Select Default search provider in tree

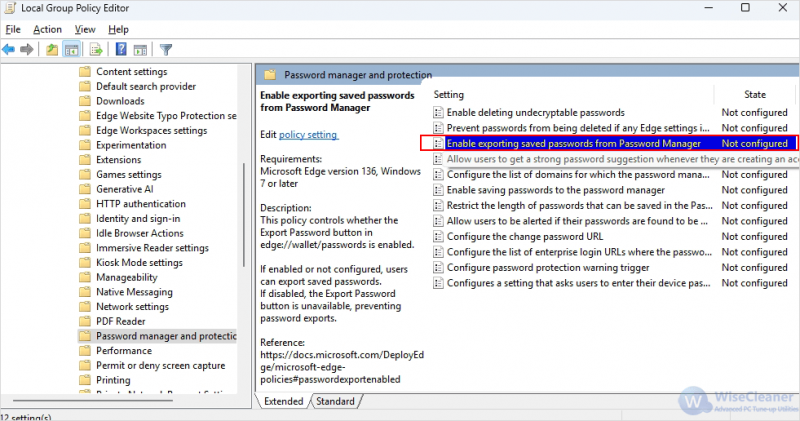[146, 86]
